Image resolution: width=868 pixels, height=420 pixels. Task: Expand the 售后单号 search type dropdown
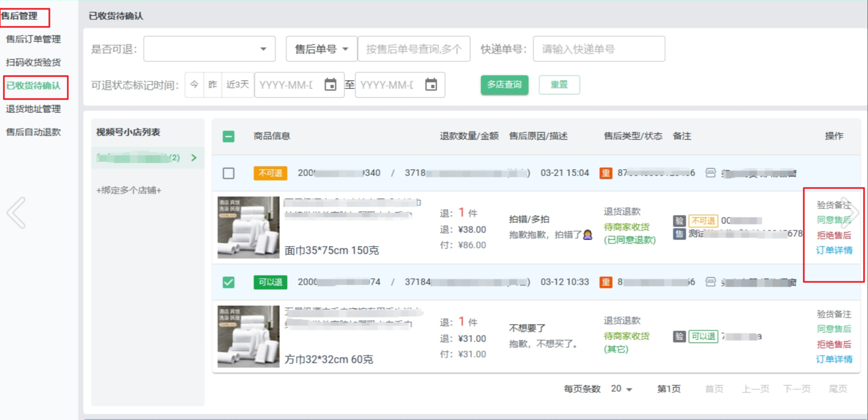[321, 49]
